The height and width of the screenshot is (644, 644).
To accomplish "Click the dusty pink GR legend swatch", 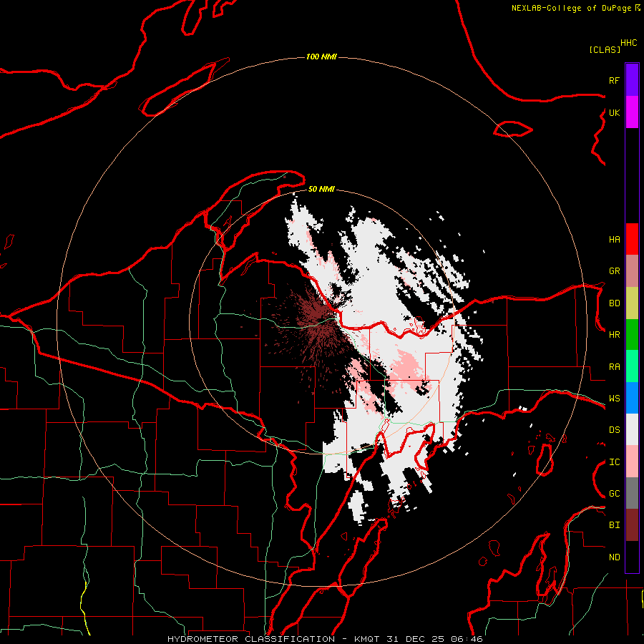I will pos(632,271).
